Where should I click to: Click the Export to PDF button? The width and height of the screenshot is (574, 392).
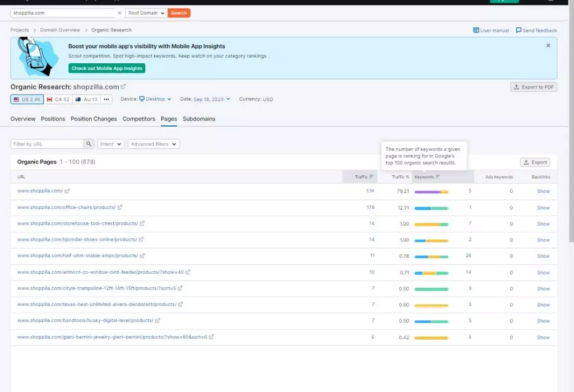tap(534, 87)
